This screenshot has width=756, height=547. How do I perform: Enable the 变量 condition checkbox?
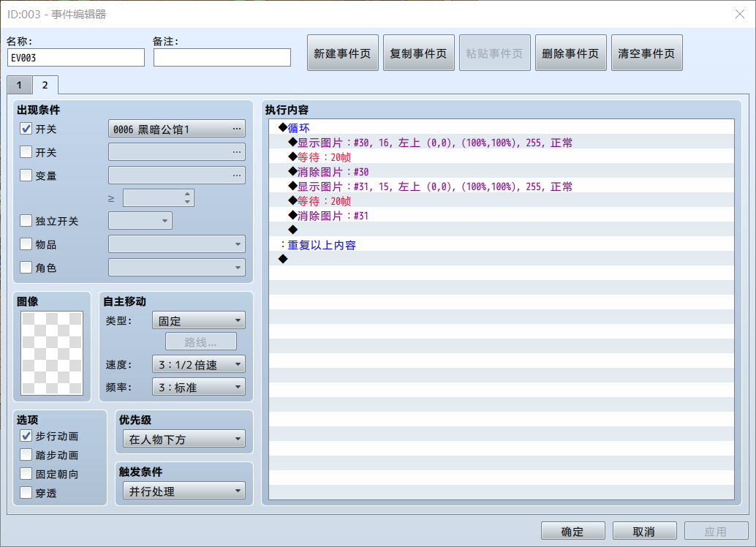pyautogui.click(x=26, y=175)
